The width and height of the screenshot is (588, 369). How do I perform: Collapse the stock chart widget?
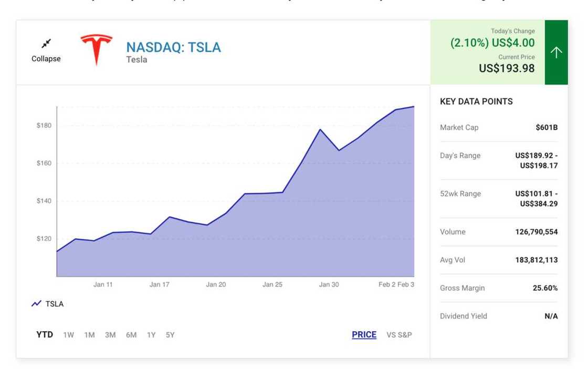pyautogui.click(x=46, y=58)
